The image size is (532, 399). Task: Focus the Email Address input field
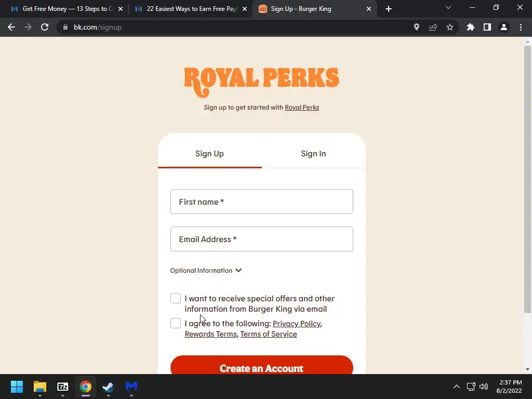click(262, 239)
